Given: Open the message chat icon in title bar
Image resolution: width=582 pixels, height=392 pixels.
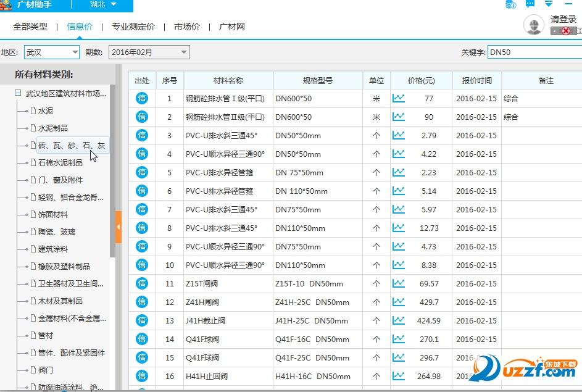Looking at the screenshot, I should 530,4.
